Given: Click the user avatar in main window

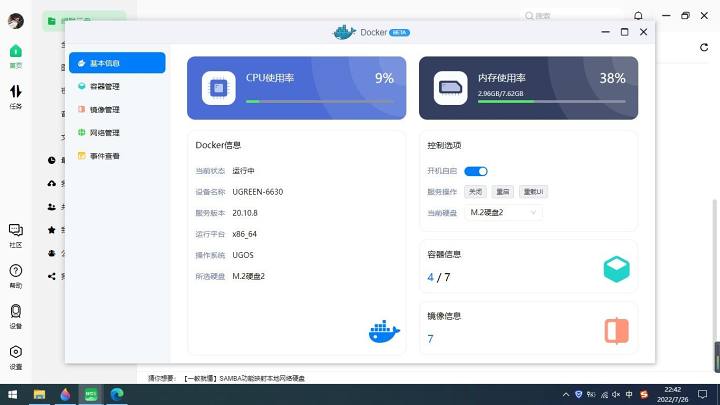Looking at the screenshot, I should 16,21.
